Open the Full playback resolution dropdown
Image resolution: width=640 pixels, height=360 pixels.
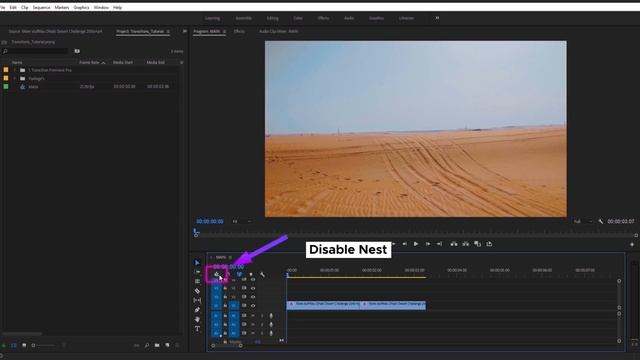click(583, 221)
